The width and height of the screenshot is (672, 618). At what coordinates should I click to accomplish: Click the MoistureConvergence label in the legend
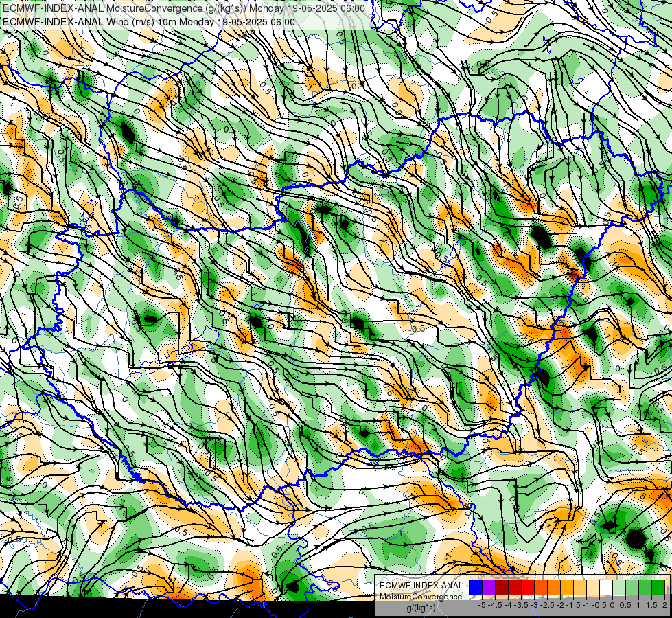(x=421, y=597)
